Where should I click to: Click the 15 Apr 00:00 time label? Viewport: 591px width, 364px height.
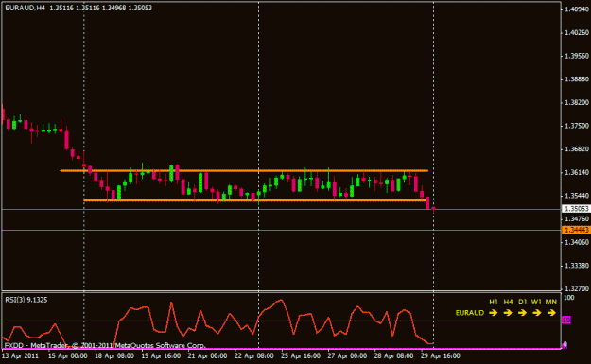[x=68, y=355]
